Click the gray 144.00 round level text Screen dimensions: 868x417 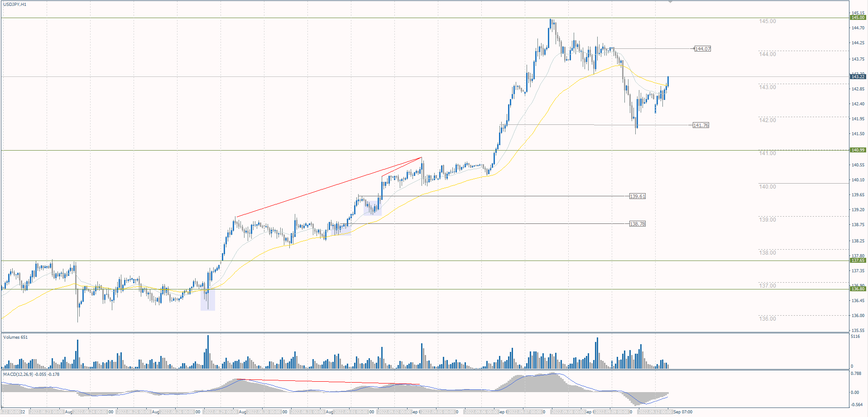point(767,54)
